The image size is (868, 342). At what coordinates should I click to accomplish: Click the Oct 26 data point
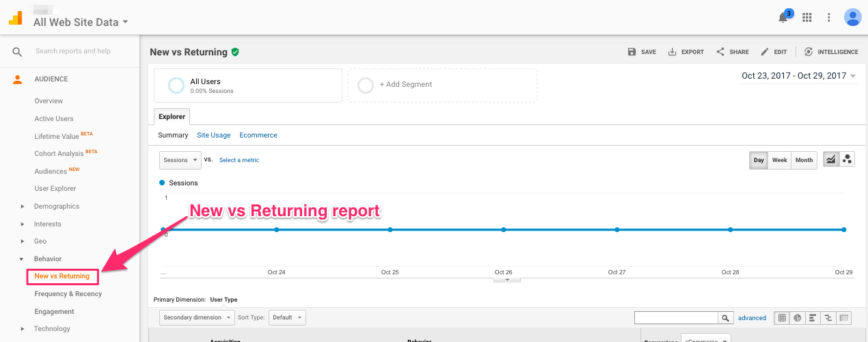click(504, 230)
